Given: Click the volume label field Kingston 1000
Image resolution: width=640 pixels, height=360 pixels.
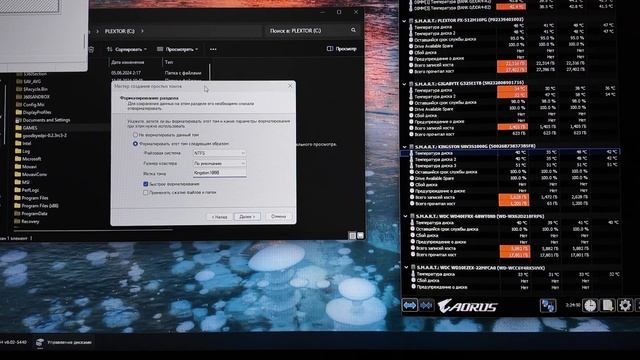Looking at the screenshot, I should pos(220,173).
